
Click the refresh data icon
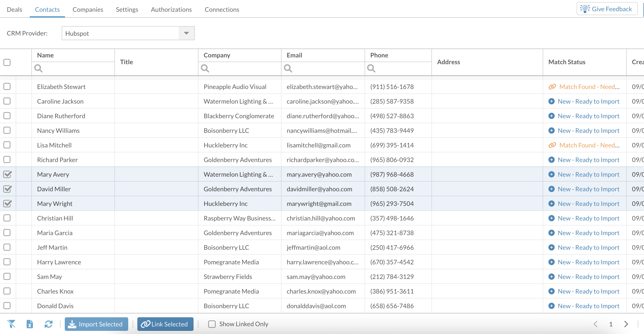coord(49,324)
